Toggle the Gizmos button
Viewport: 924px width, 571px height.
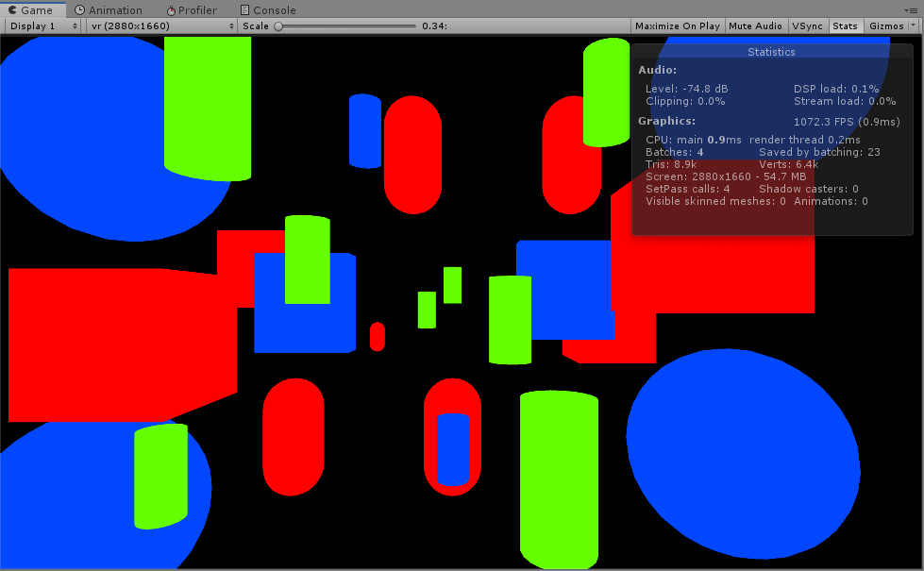tap(886, 25)
